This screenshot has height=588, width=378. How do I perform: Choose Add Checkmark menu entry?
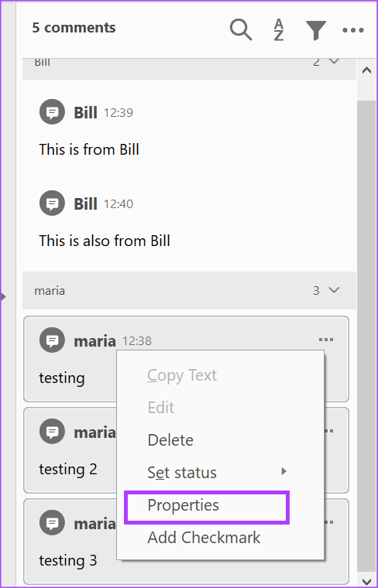[x=204, y=538]
